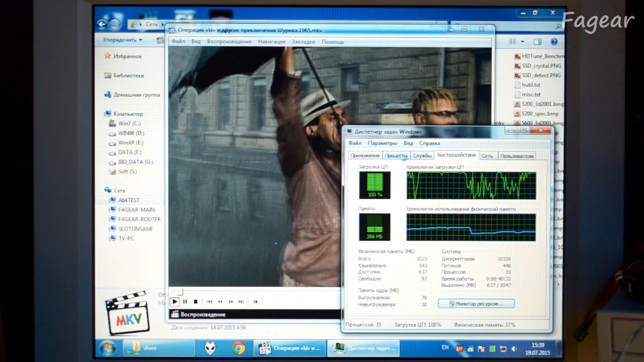Switch to the Пользователи tab
Screen dimensions: 644x362
pos(517,156)
